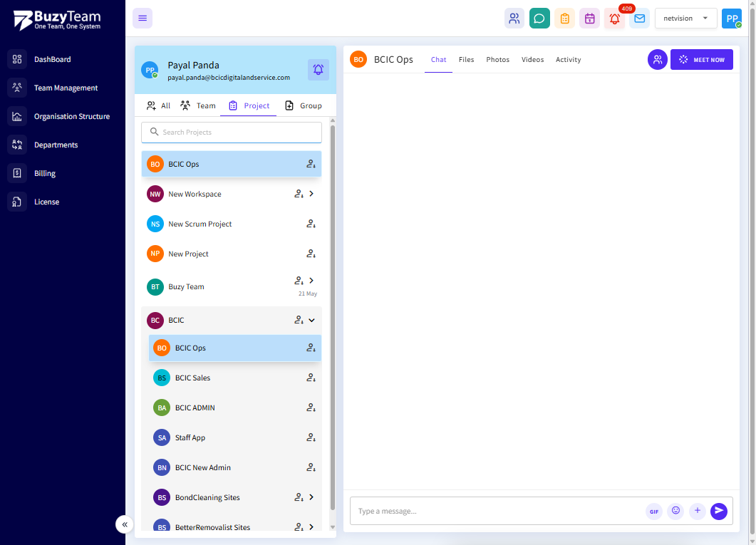Open License in sidebar
The width and height of the screenshot is (756, 545).
coord(46,202)
